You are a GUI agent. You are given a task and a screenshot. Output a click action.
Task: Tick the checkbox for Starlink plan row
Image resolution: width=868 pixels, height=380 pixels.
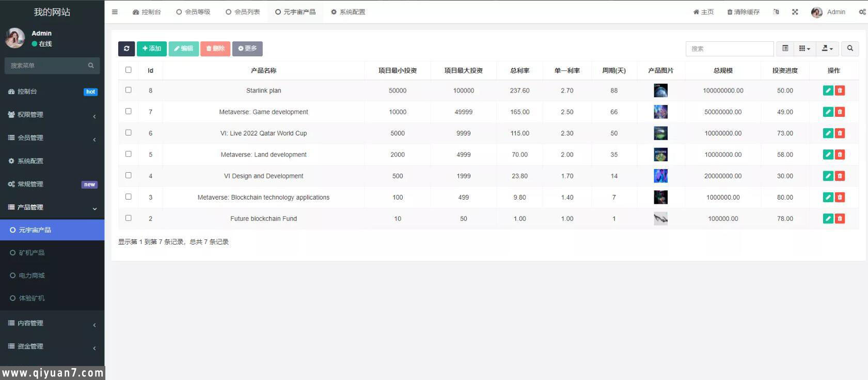(129, 90)
